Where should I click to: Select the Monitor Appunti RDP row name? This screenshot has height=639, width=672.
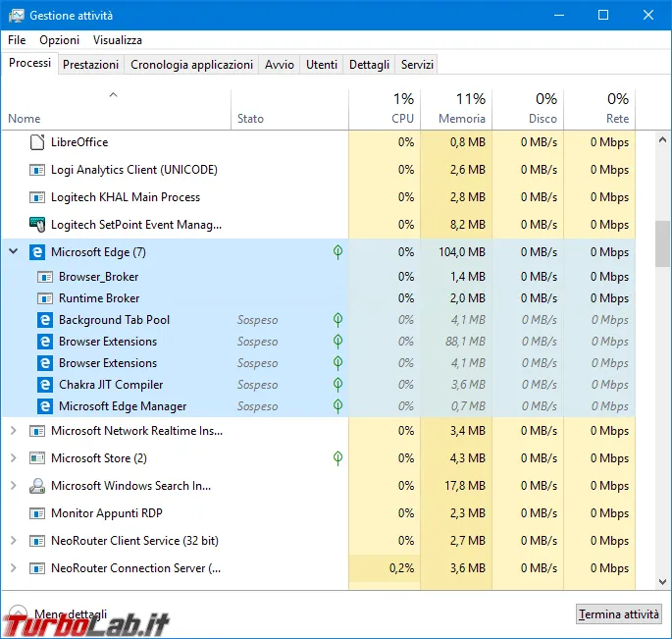pyautogui.click(x=107, y=513)
